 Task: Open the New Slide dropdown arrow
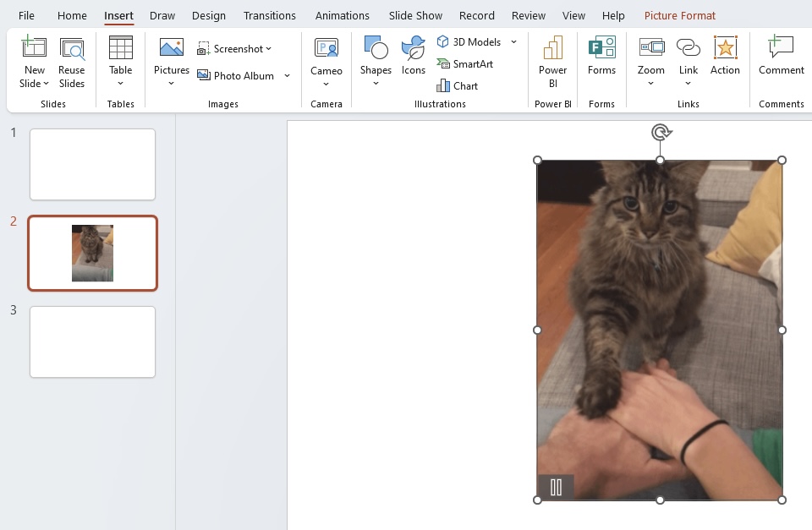[x=46, y=84]
